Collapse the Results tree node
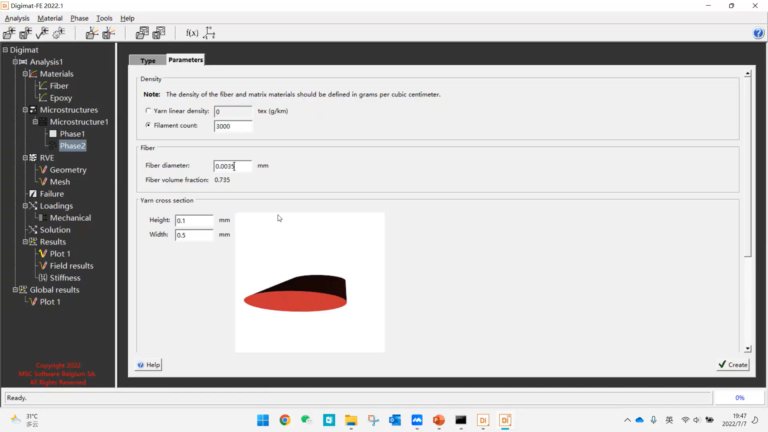Image resolution: width=768 pixels, height=432 pixels. point(25,241)
